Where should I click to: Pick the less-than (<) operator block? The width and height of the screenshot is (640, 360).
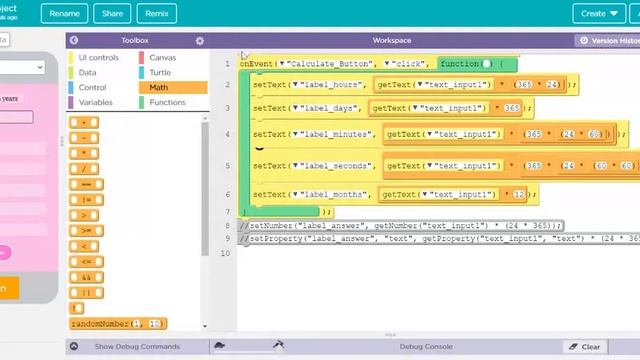(x=84, y=246)
